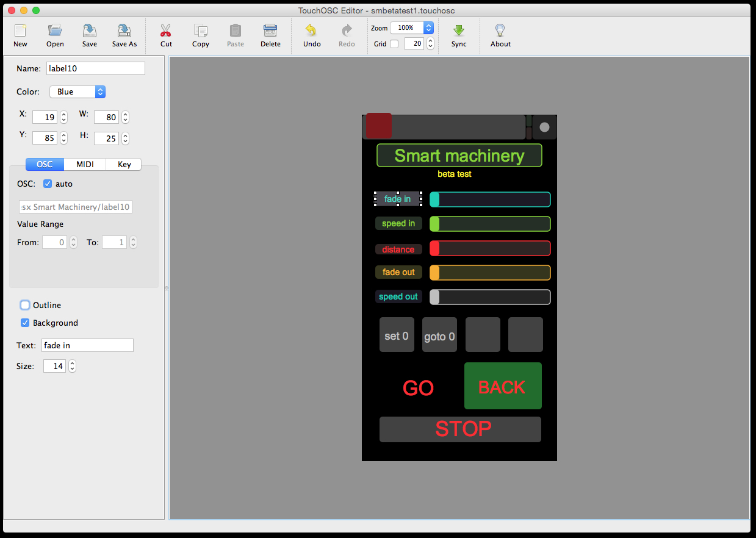
Task: Click the W width stepper
Action: pyautogui.click(x=125, y=117)
